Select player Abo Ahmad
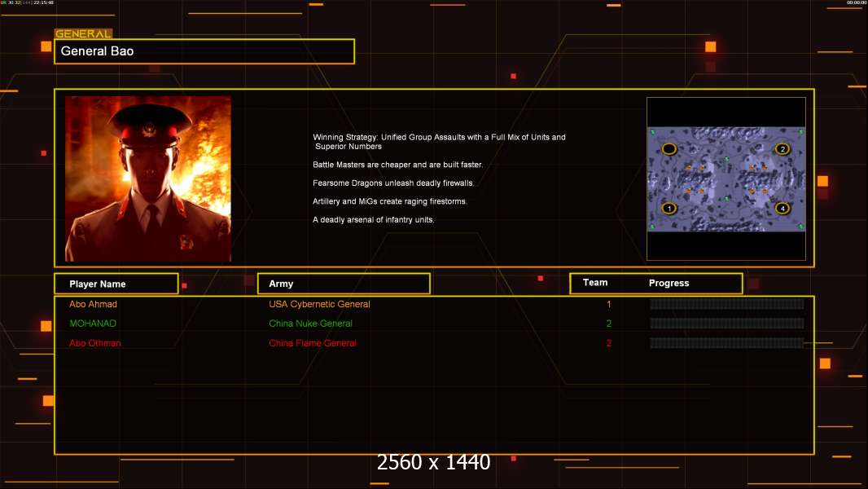Screen dimensions: 868x489 pos(93,304)
